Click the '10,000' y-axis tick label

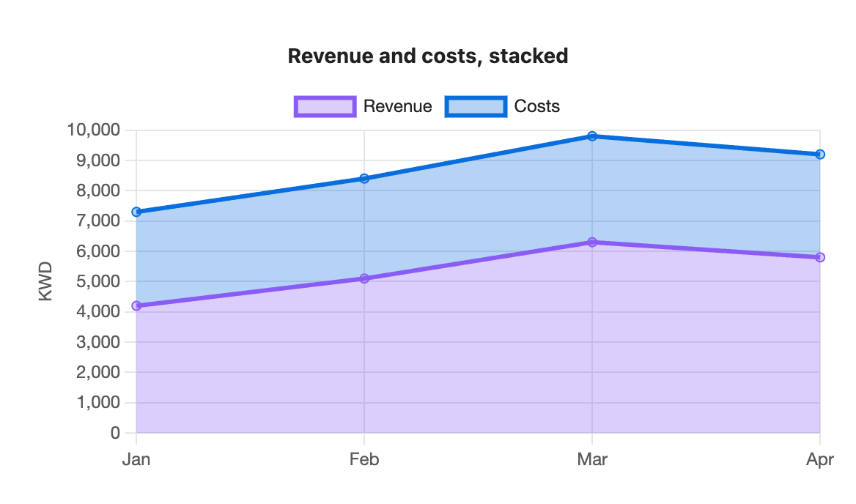(93, 130)
